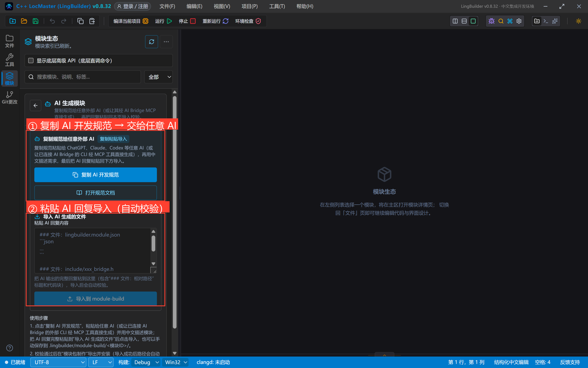Refresh the module index
This screenshot has width=588, height=368.
(152, 42)
